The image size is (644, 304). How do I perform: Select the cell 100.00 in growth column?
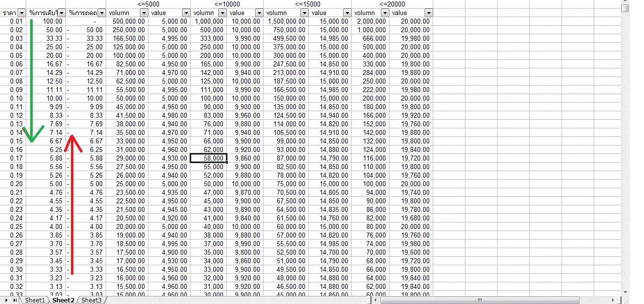click(x=46, y=21)
